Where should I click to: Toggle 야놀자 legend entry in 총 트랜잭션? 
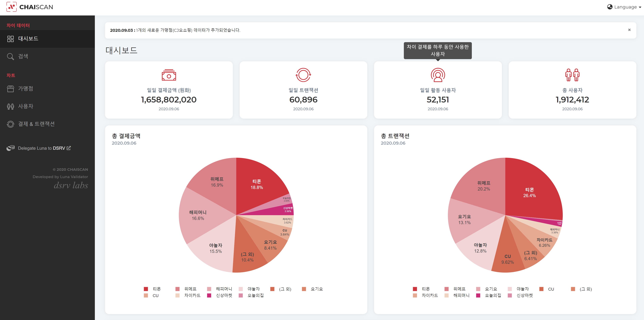click(x=518, y=289)
